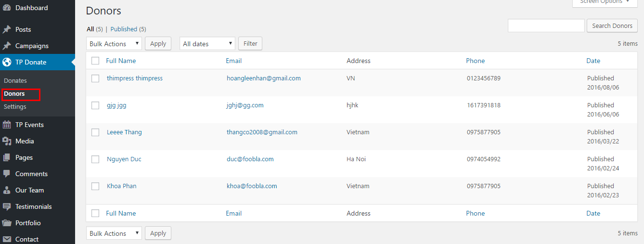
Task: Click the Our Team person icon
Action: point(7,190)
